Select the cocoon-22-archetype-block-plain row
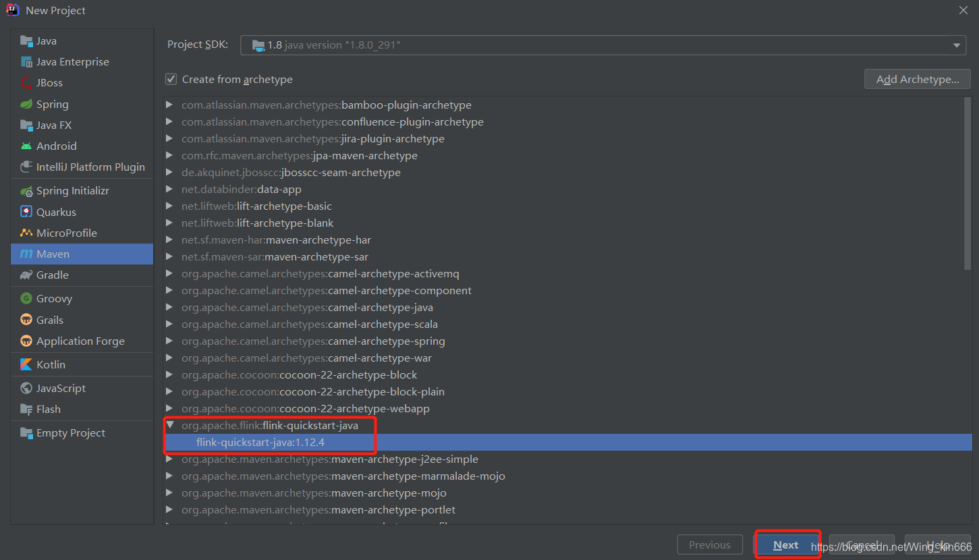This screenshot has width=979, height=560. click(x=568, y=392)
